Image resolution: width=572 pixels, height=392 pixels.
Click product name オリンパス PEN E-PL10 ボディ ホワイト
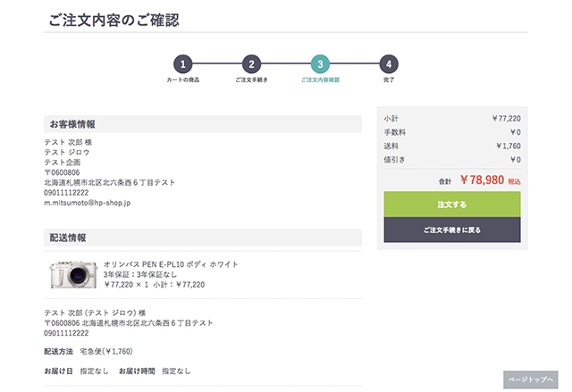pyautogui.click(x=171, y=264)
